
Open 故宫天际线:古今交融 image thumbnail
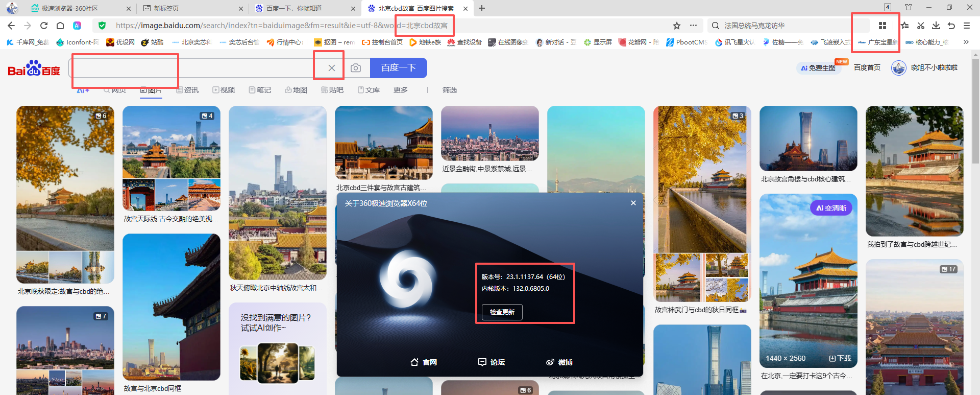pyautogui.click(x=171, y=158)
